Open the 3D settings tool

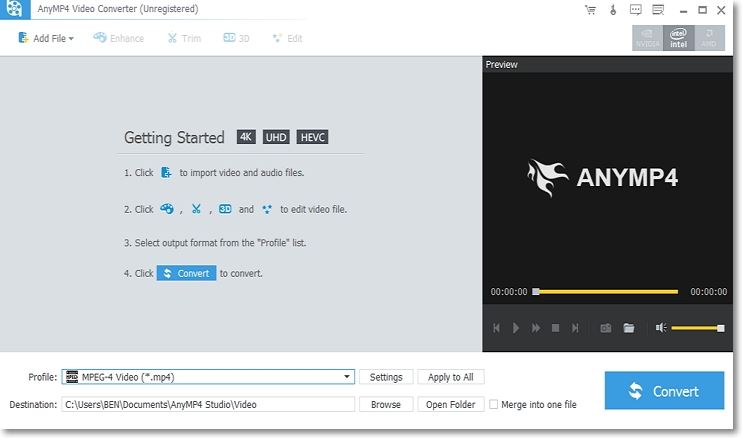click(236, 38)
